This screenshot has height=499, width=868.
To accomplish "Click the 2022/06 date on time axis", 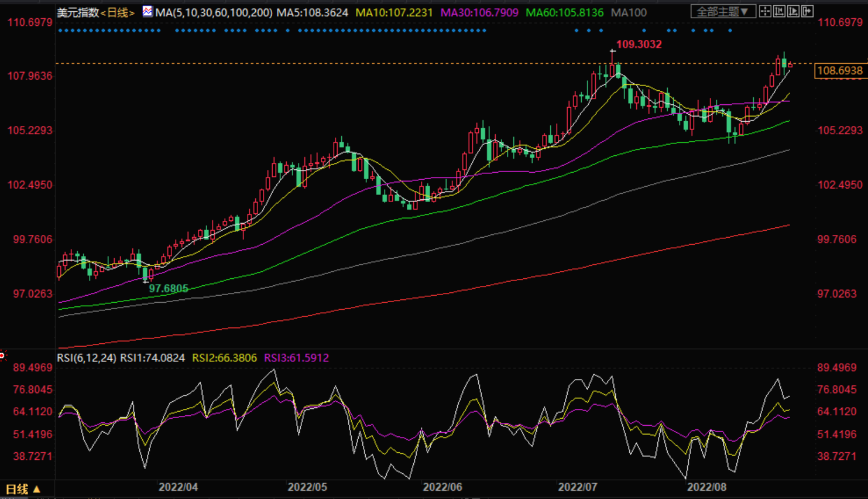I will point(442,487).
